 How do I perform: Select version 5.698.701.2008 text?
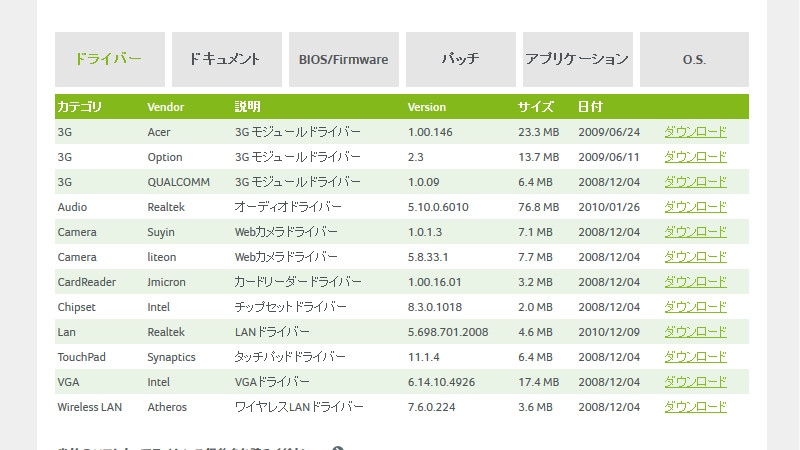(448, 332)
